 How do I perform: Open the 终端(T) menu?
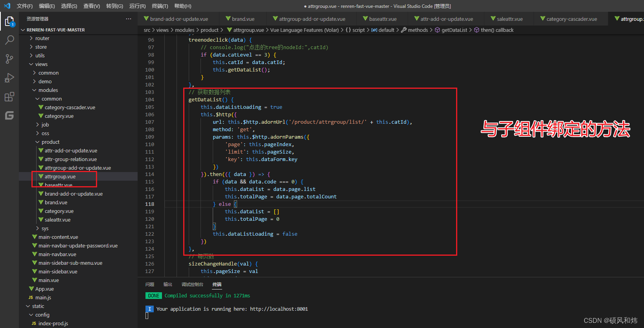point(160,6)
